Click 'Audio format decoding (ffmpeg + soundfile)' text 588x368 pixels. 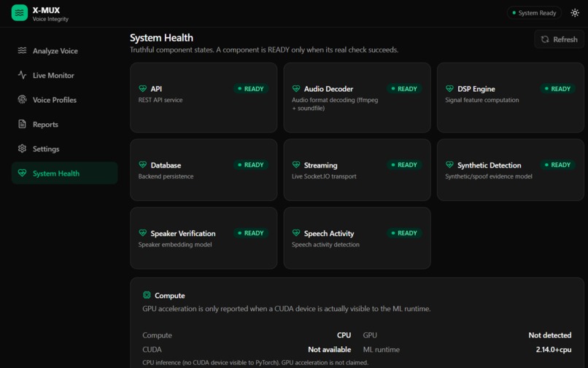(x=335, y=104)
